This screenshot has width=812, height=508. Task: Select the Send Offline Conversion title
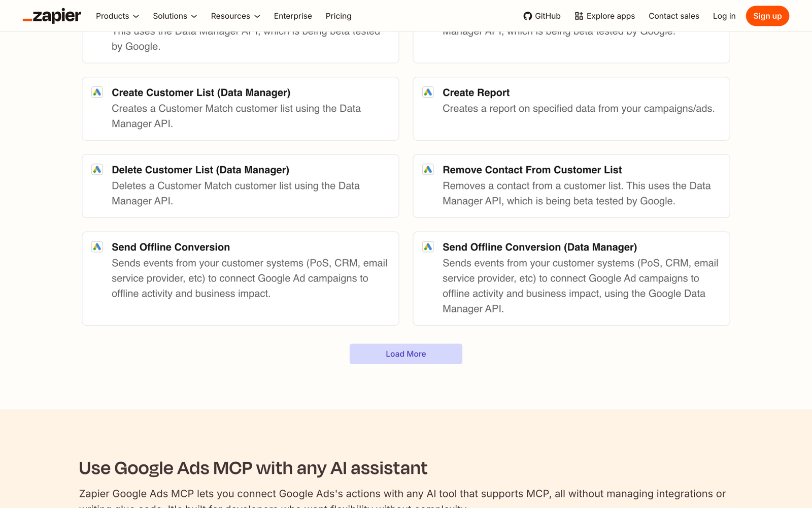coord(171,247)
